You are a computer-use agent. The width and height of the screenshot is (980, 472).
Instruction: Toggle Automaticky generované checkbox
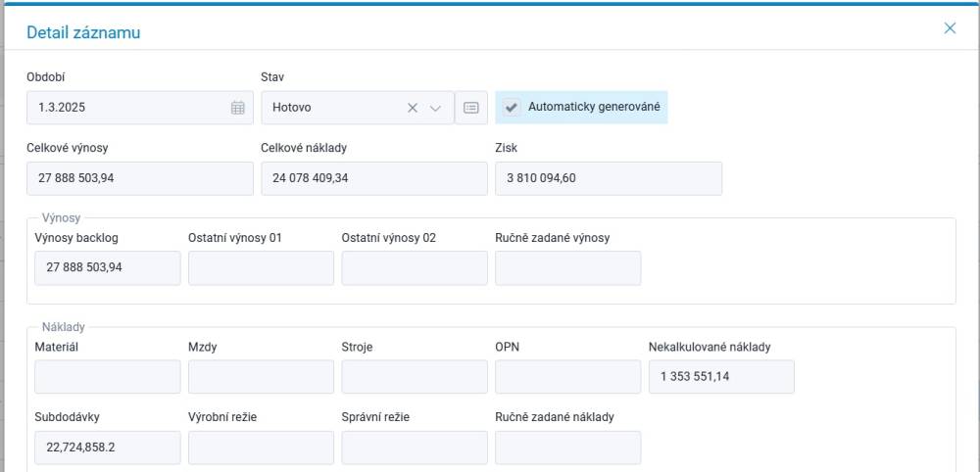[x=512, y=107]
